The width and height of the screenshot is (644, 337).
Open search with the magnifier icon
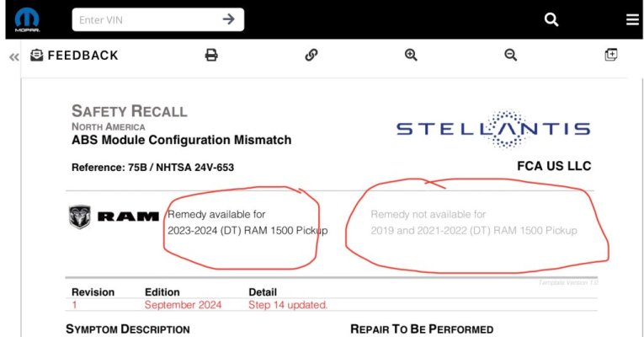coord(551,19)
